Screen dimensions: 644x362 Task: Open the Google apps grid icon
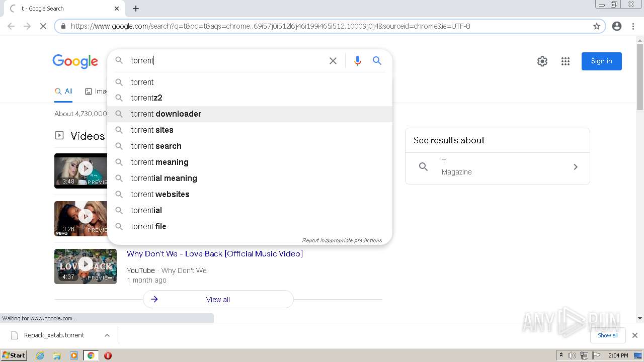[x=566, y=61]
